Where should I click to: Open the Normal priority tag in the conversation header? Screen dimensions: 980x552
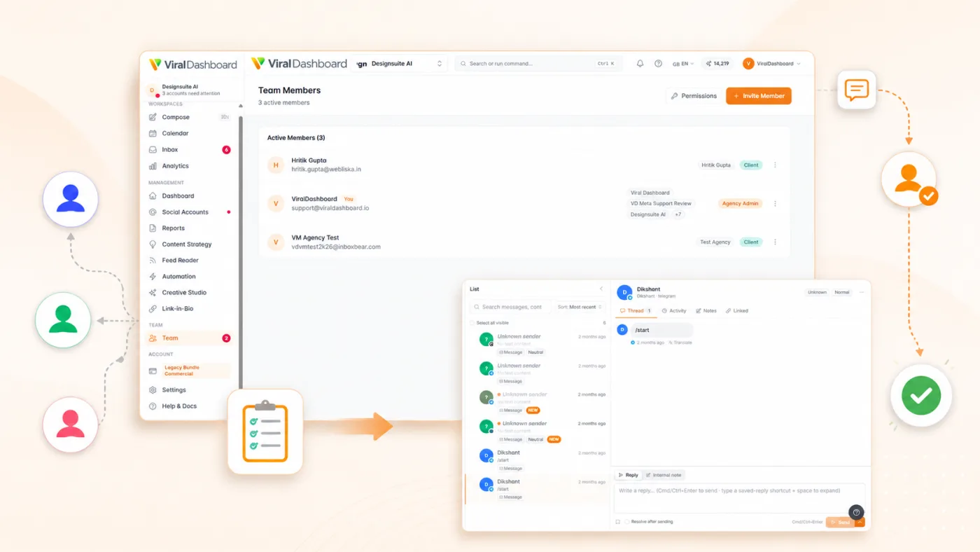coord(841,292)
